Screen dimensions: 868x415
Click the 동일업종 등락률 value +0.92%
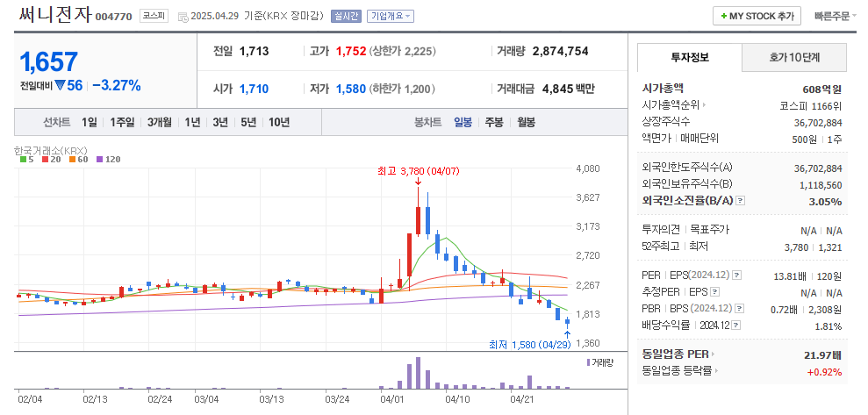click(x=825, y=372)
